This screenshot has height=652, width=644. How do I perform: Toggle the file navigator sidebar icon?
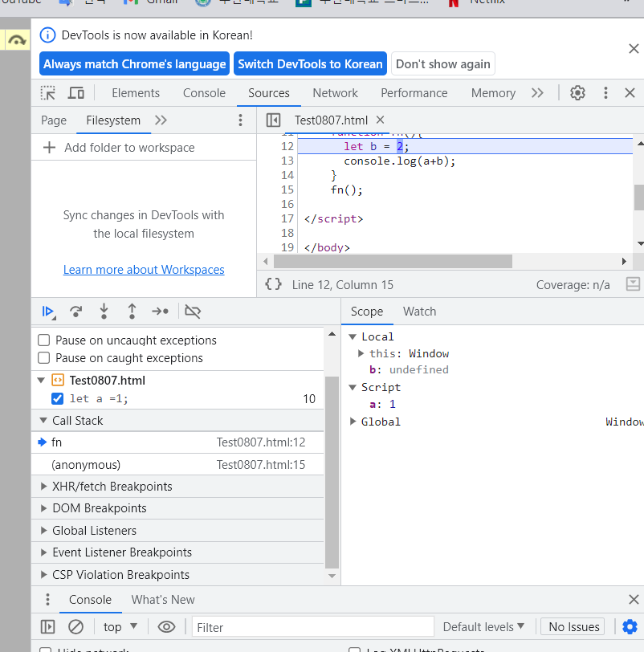[x=273, y=120]
